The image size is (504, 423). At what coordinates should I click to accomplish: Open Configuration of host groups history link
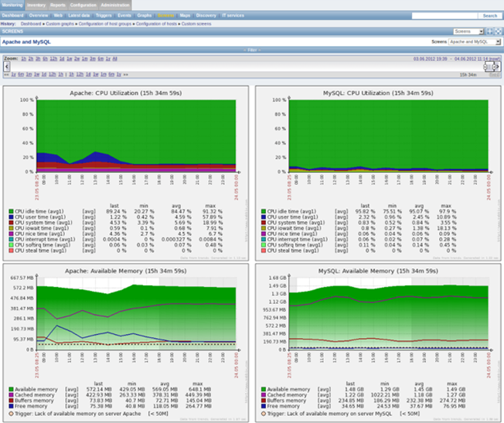105,24
